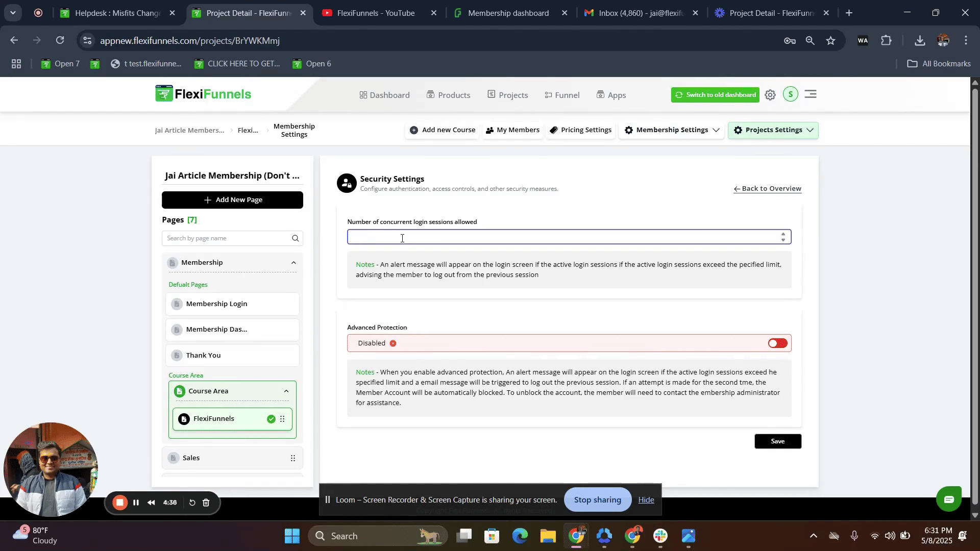Follow the Back to Overview link

(x=767, y=189)
